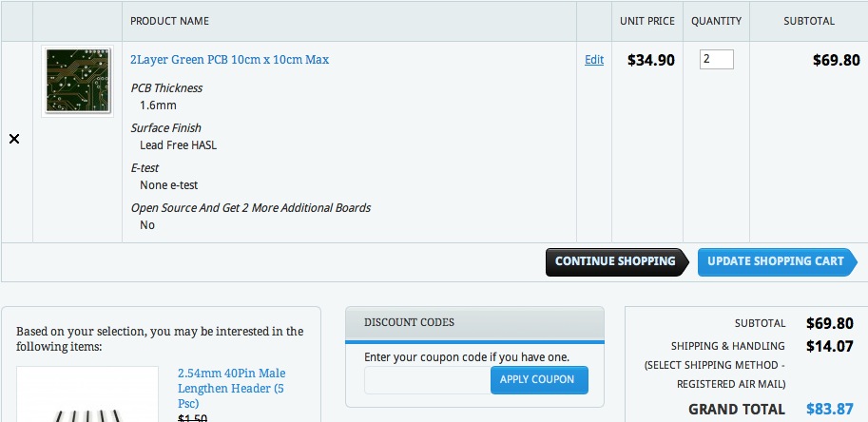The width and height of the screenshot is (868, 422).
Task: Open the green PCB product thumbnail
Action: click(77, 82)
